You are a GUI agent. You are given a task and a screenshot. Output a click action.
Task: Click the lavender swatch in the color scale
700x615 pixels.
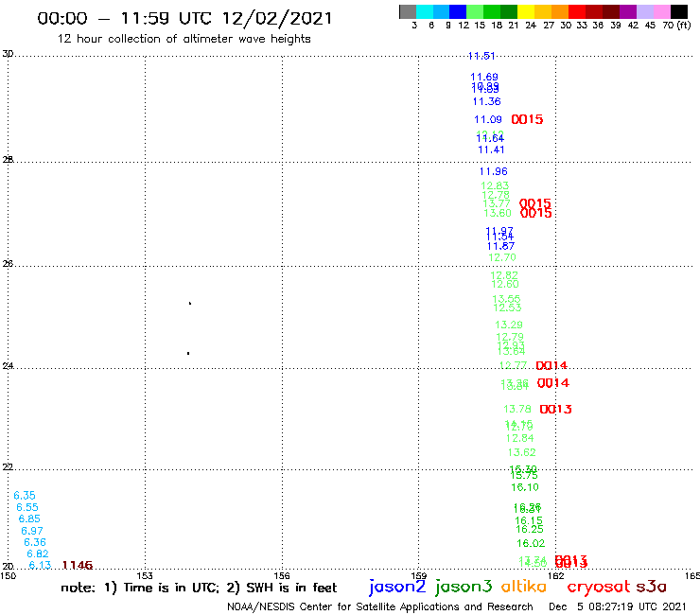(644, 11)
